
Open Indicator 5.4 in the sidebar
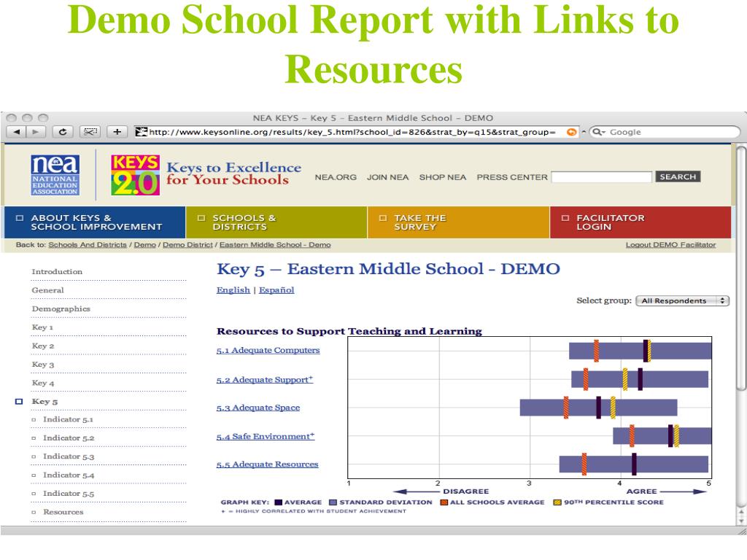[69, 475]
